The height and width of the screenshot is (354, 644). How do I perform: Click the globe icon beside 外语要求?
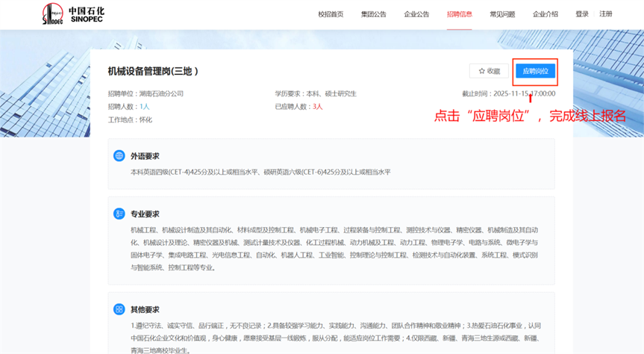point(119,156)
